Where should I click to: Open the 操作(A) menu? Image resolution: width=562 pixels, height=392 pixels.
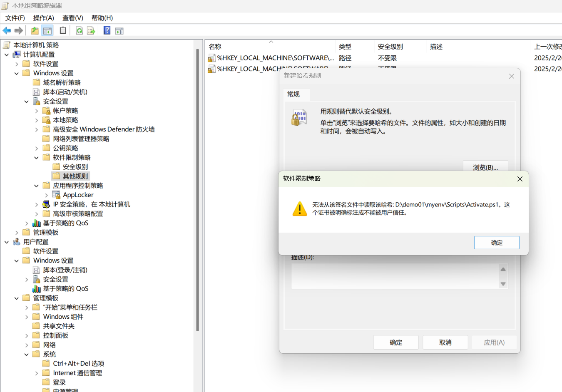pyautogui.click(x=44, y=18)
